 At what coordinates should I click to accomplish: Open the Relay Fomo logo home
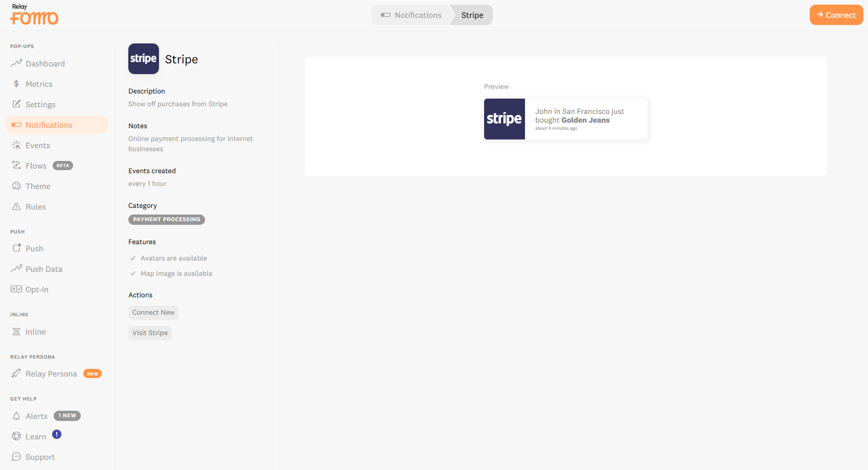34,15
